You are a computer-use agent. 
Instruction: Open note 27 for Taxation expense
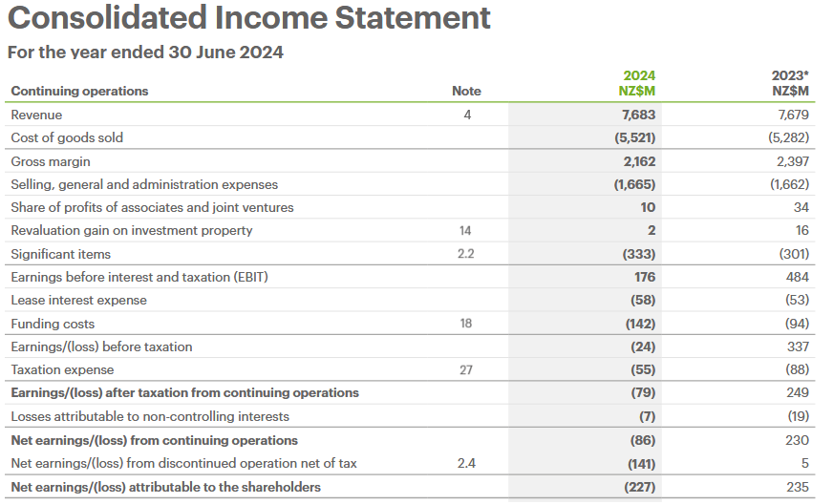[466, 369]
